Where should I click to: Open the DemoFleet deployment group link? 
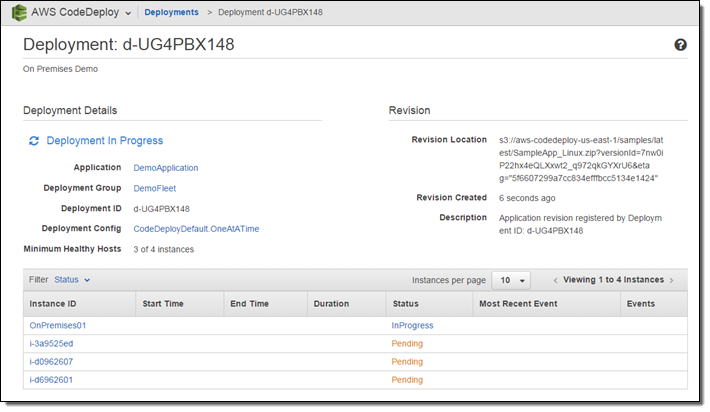click(x=155, y=188)
